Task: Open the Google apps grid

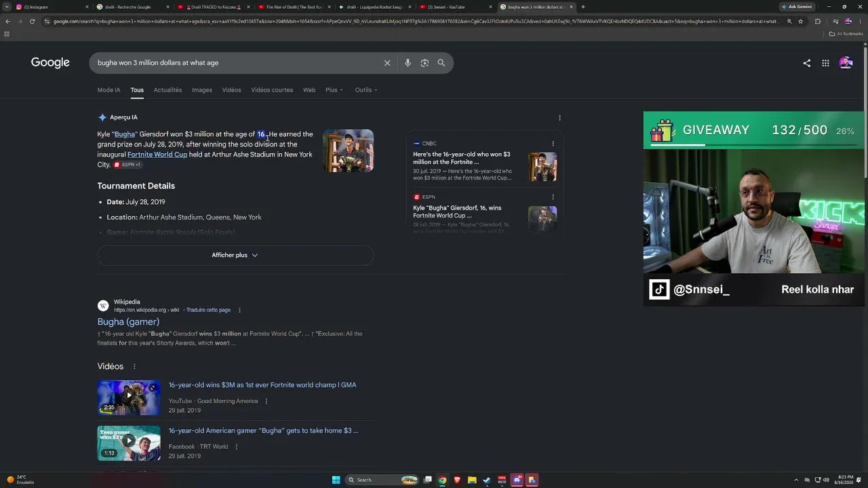Action: [825, 63]
